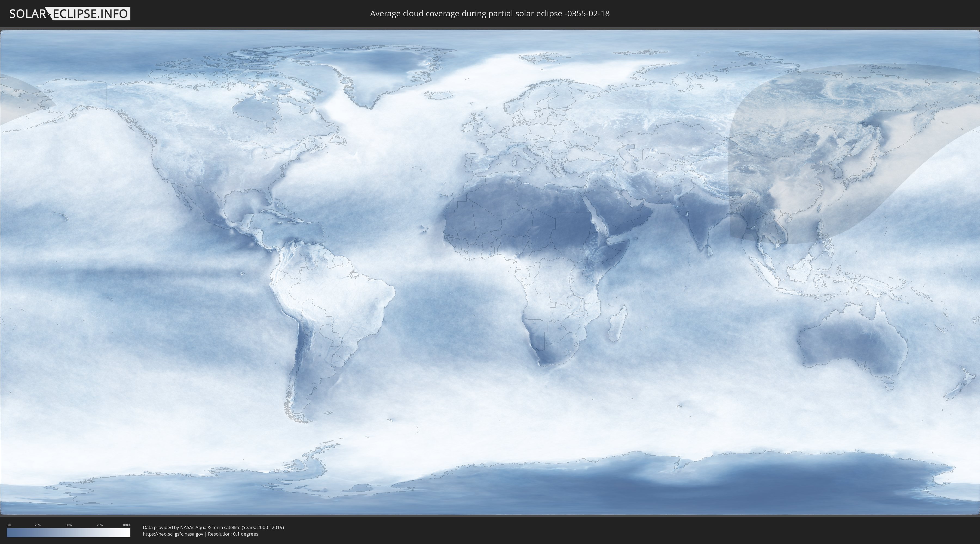Click the 0% legend label
The width and height of the screenshot is (980, 544).
pyautogui.click(x=9, y=525)
